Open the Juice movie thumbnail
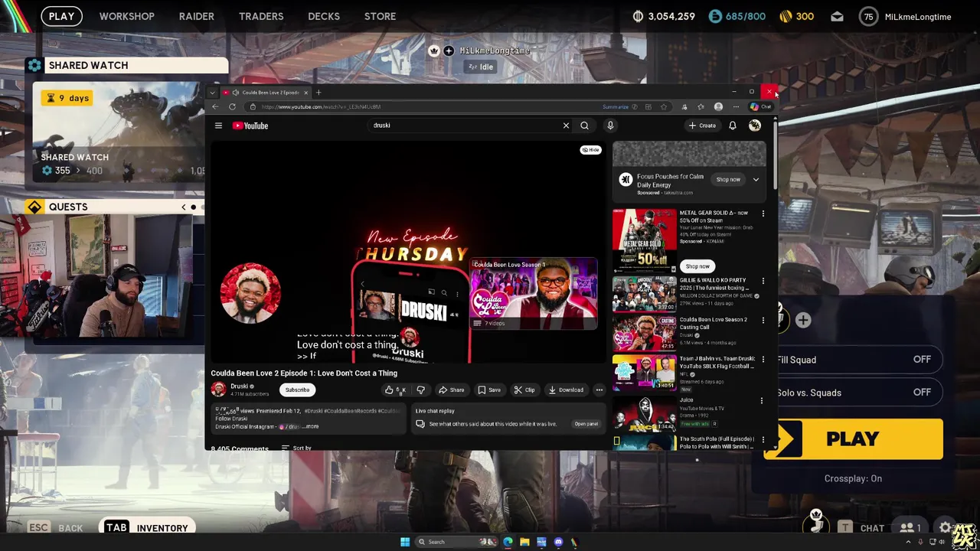 [x=644, y=413]
